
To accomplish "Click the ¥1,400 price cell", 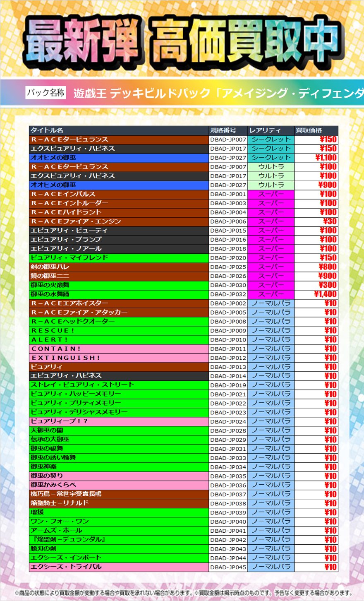I will pos(316,294).
